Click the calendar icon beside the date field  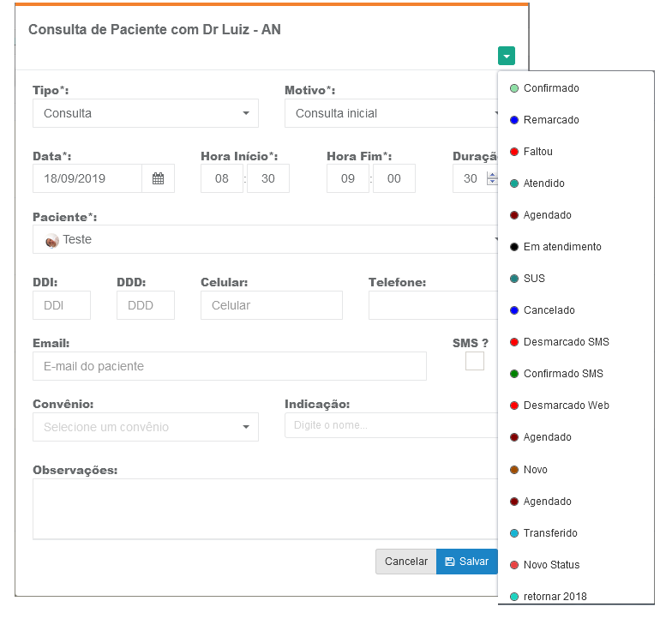158,178
